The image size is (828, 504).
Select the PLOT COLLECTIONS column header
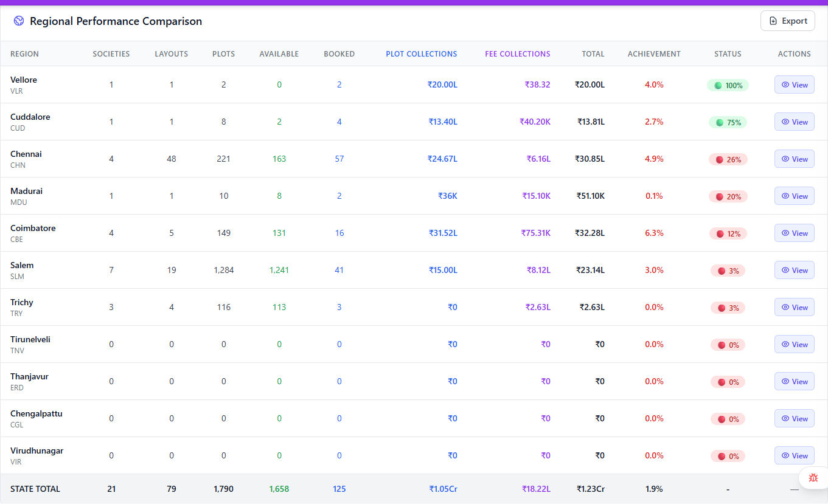(x=422, y=54)
